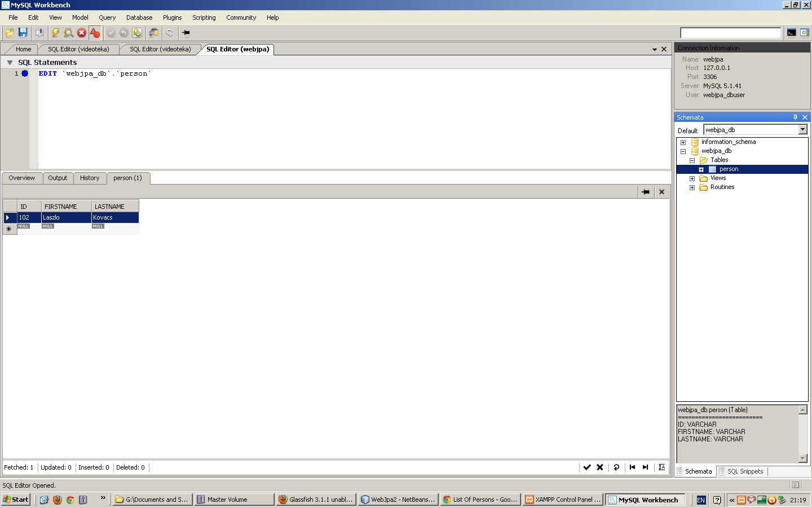
Task: Close the person result set panel
Action: [x=662, y=192]
